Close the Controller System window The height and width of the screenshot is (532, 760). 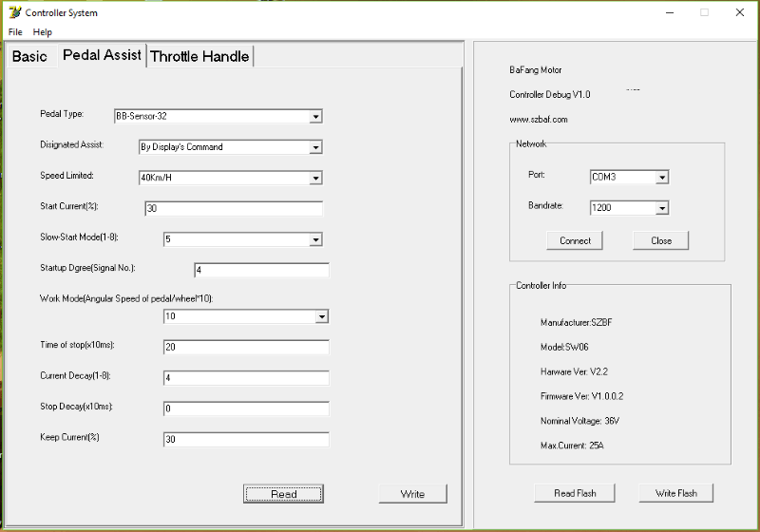740,12
